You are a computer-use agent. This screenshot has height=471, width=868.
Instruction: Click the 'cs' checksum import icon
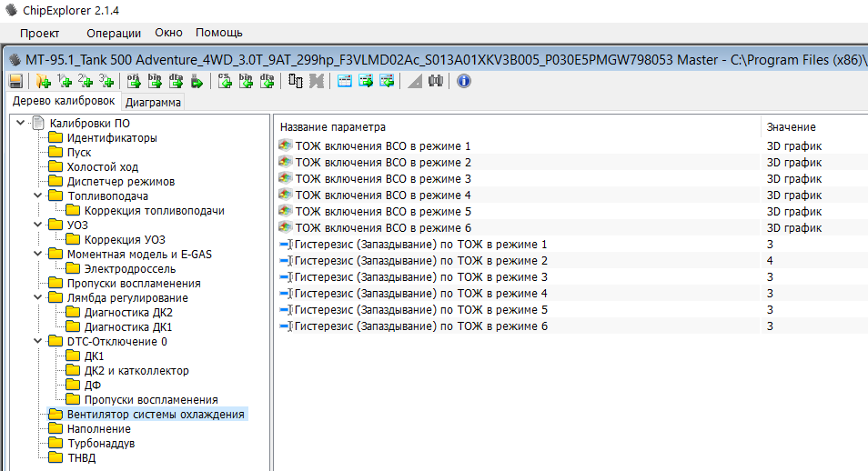point(225,81)
